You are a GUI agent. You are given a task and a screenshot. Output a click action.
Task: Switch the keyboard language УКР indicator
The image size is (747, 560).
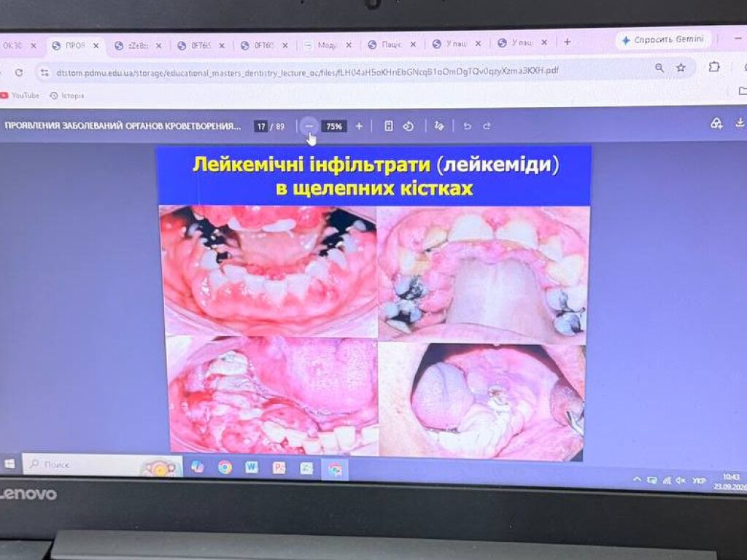click(x=699, y=481)
